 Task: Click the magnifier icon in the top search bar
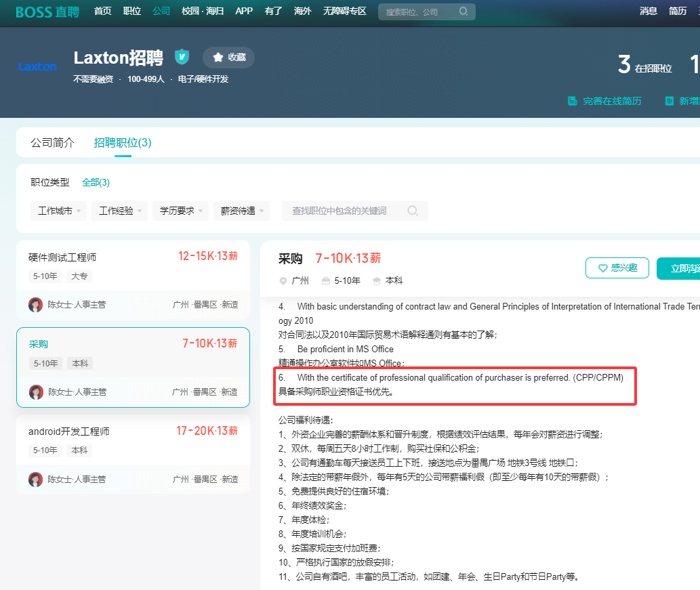[464, 12]
